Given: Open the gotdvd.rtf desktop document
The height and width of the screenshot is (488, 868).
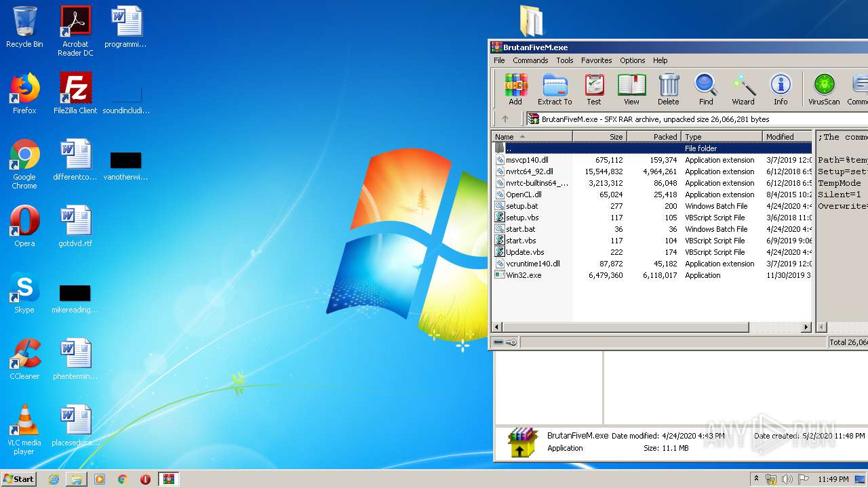Looking at the screenshot, I should tap(75, 226).
